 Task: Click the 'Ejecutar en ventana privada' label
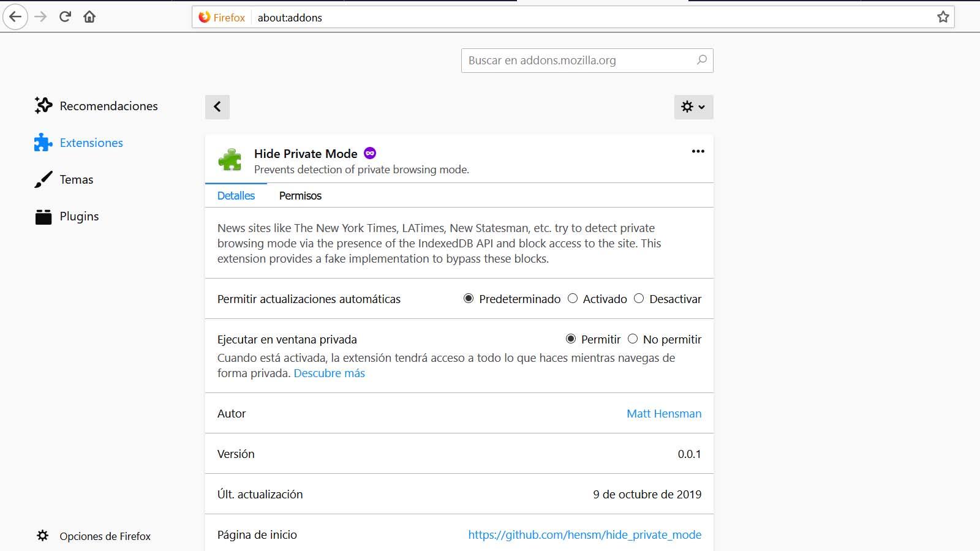[287, 340]
